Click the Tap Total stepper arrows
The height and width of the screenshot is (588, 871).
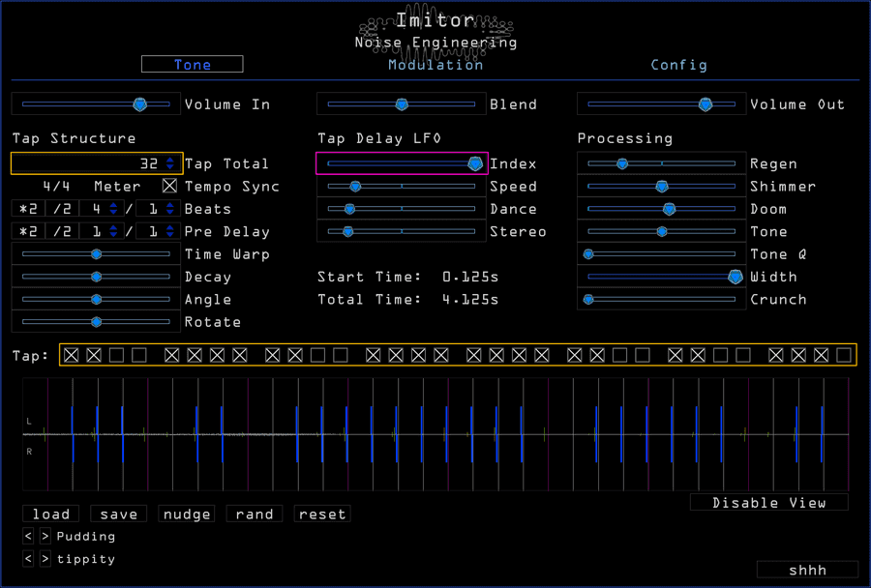[170, 163]
